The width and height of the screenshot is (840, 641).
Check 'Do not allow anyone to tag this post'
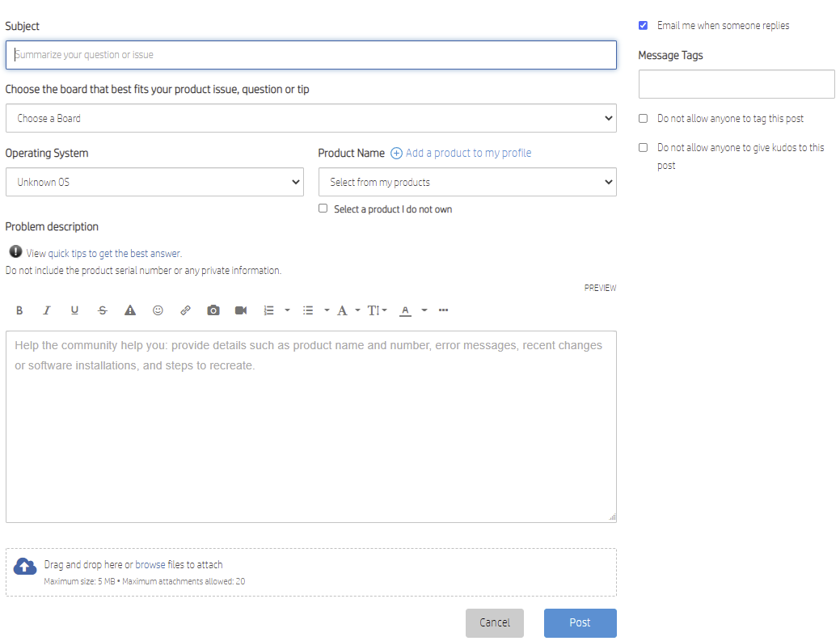[x=643, y=118]
